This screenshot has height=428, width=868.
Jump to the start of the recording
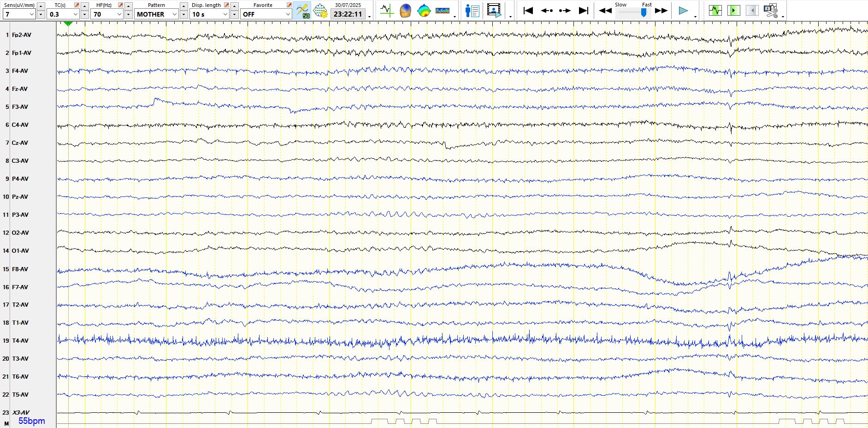click(528, 11)
